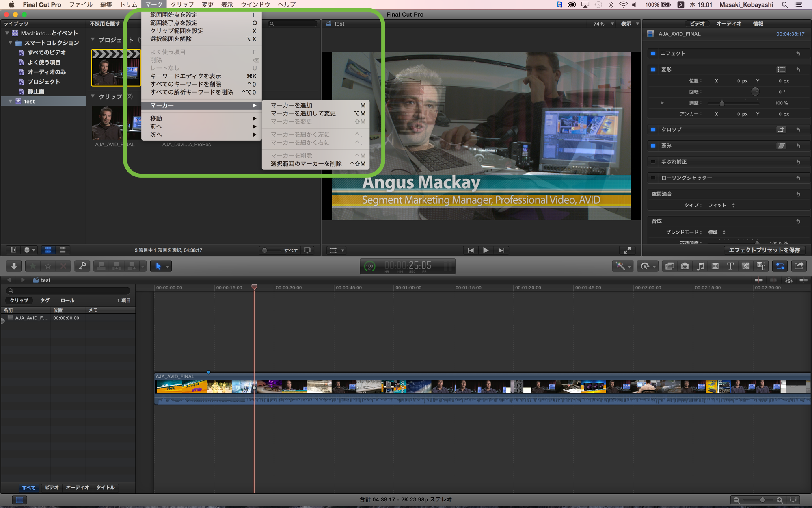Click the share export button
The image size is (812, 508).
tap(799, 266)
